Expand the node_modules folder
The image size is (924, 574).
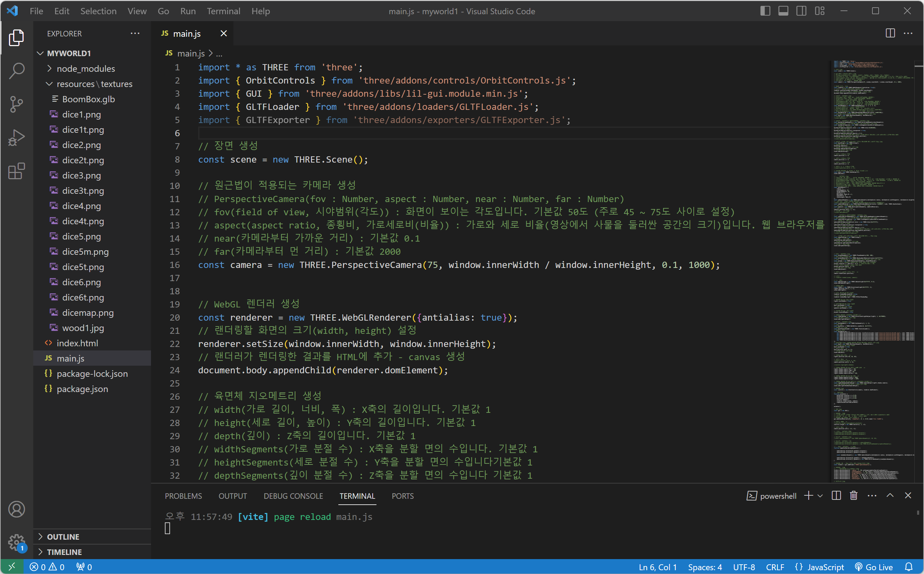coord(86,69)
